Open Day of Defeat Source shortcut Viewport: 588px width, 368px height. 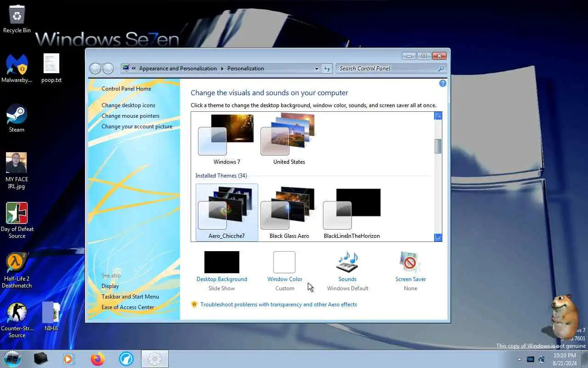click(x=17, y=221)
